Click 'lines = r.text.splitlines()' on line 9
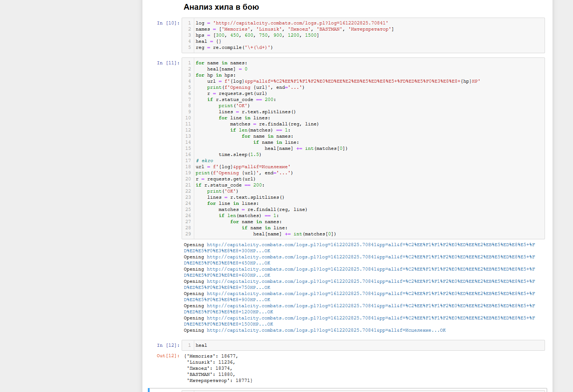This screenshot has width=573, height=392. pyautogui.click(x=257, y=112)
